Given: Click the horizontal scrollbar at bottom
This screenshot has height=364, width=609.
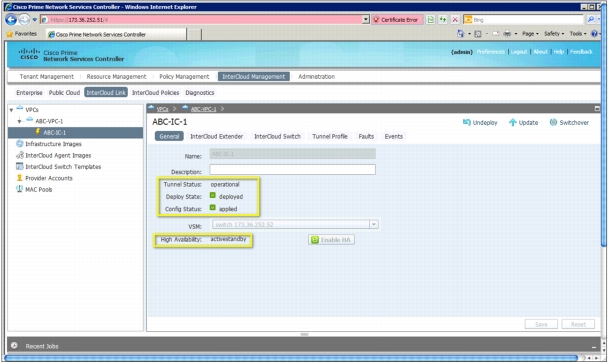Looking at the screenshot, I should point(291,358).
